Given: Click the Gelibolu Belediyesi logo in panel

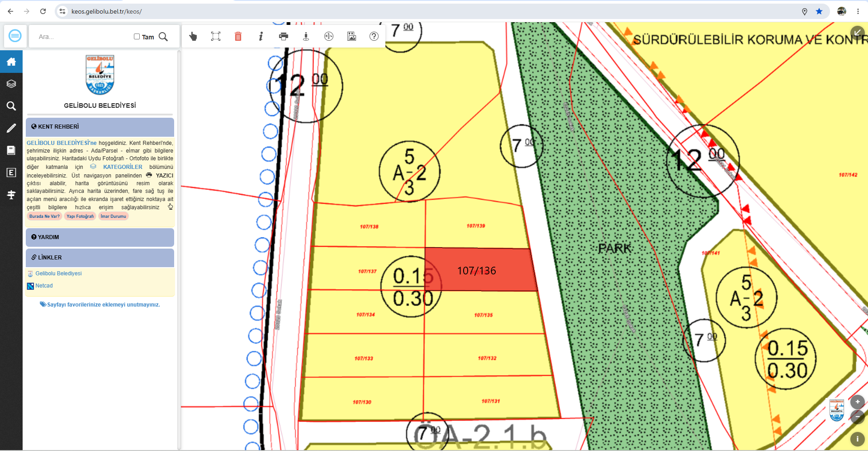Looking at the screenshot, I should (x=100, y=75).
